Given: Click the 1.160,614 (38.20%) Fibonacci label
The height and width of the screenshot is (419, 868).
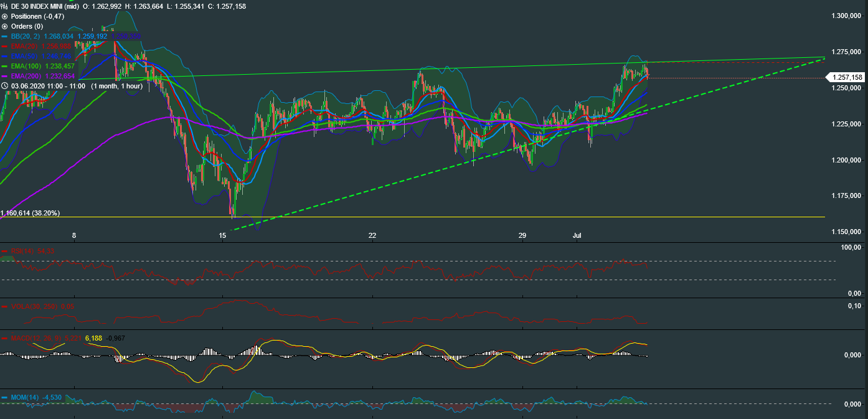Looking at the screenshot, I should [31, 213].
